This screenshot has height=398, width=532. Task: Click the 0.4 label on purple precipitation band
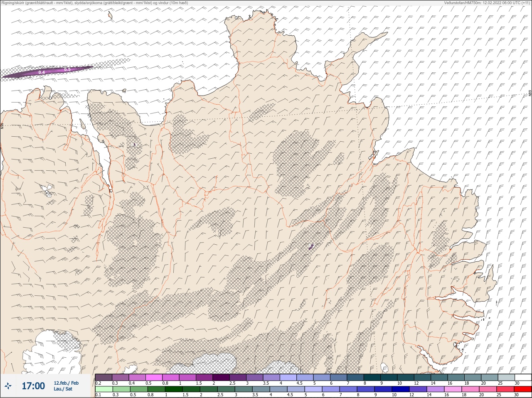click(x=42, y=72)
